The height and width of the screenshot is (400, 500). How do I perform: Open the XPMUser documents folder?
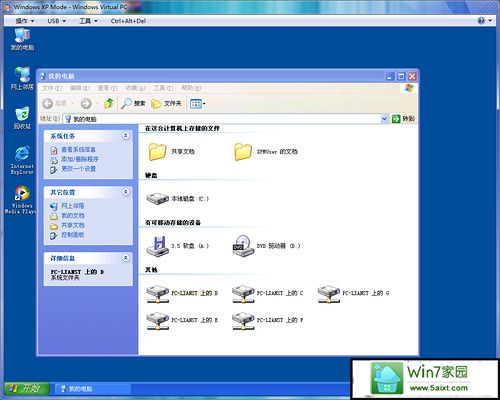266,152
